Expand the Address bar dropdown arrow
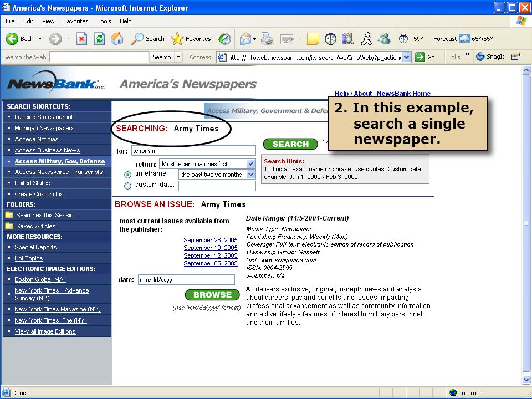 click(407, 57)
